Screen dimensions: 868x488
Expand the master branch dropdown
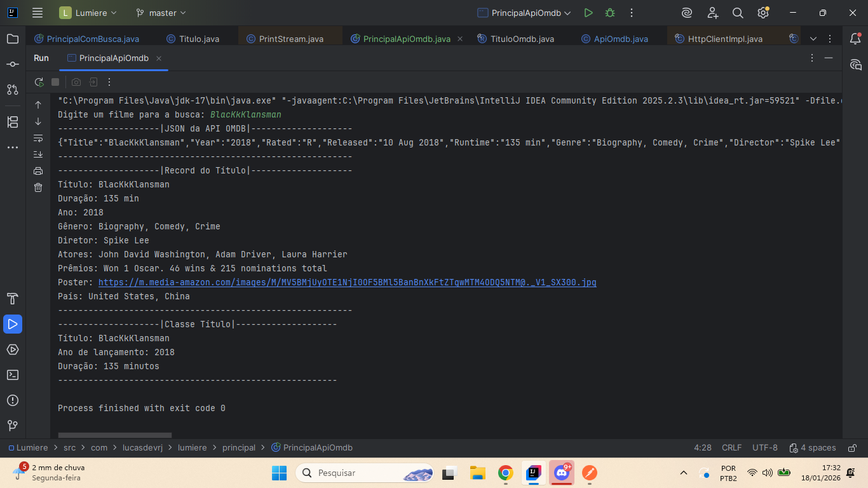pyautogui.click(x=161, y=13)
